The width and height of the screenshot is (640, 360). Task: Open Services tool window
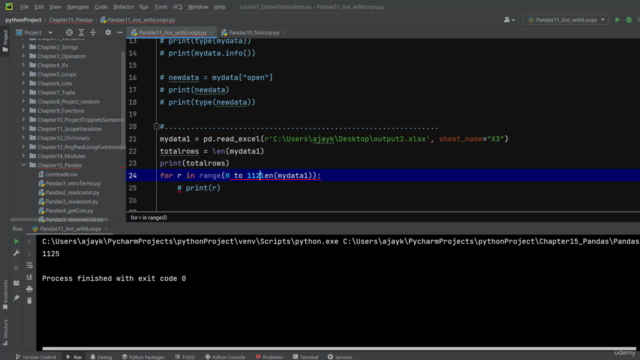[x=340, y=357]
